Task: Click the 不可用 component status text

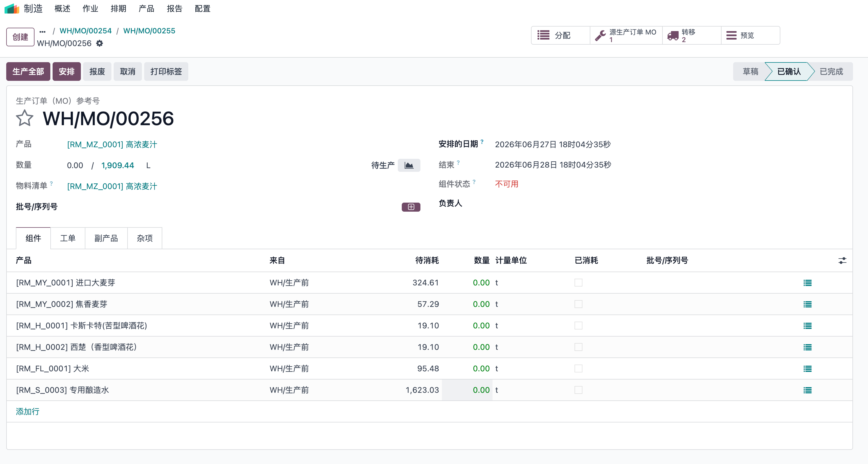Action: click(x=506, y=184)
